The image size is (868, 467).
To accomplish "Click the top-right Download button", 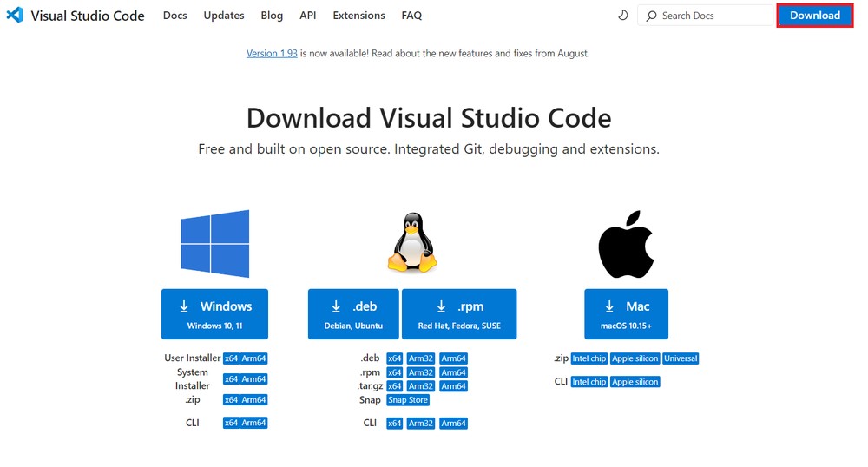I will [814, 16].
